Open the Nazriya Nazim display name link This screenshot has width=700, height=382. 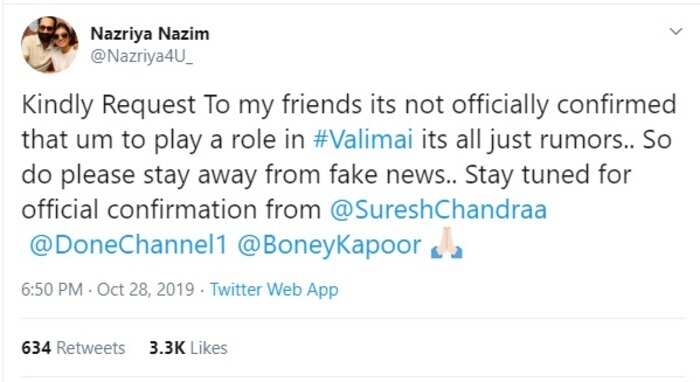(x=150, y=34)
